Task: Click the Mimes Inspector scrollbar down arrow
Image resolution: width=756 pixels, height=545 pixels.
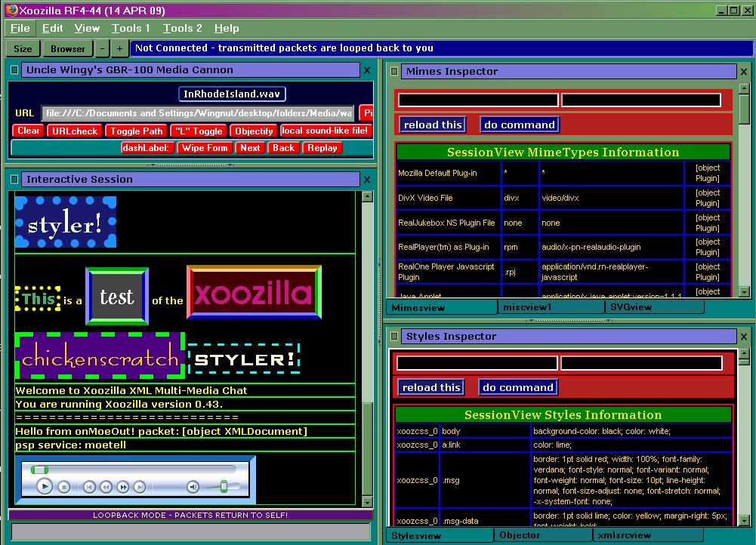Action: pos(745,292)
